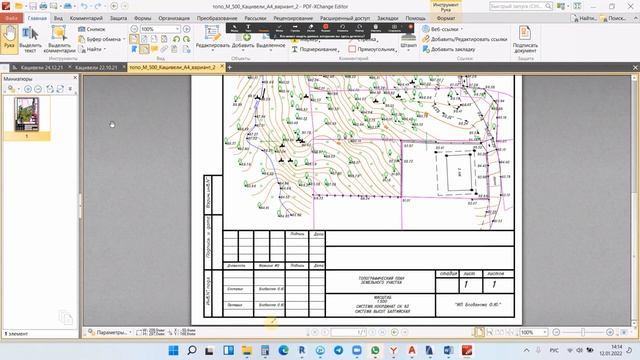640x360 pixels.
Task: Switch to the Формы ribbon tab
Action: [x=142, y=18]
